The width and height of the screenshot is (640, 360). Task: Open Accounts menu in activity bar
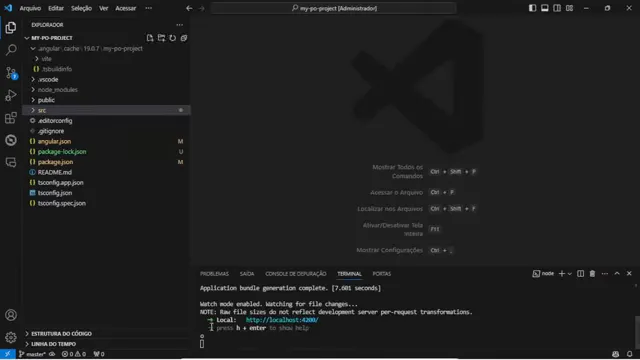tap(11, 315)
